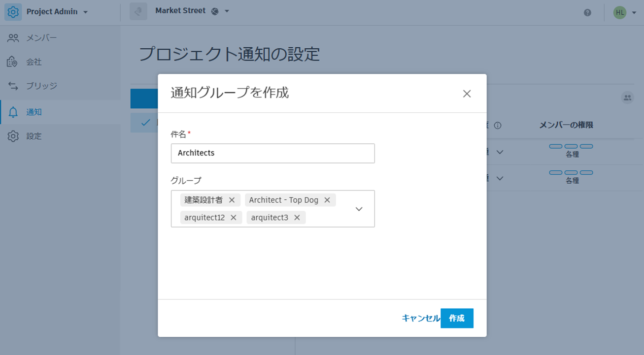The image size is (644, 355).
Task: Remove the Architect - Top Dog tag
Action: pyautogui.click(x=327, y=200)
